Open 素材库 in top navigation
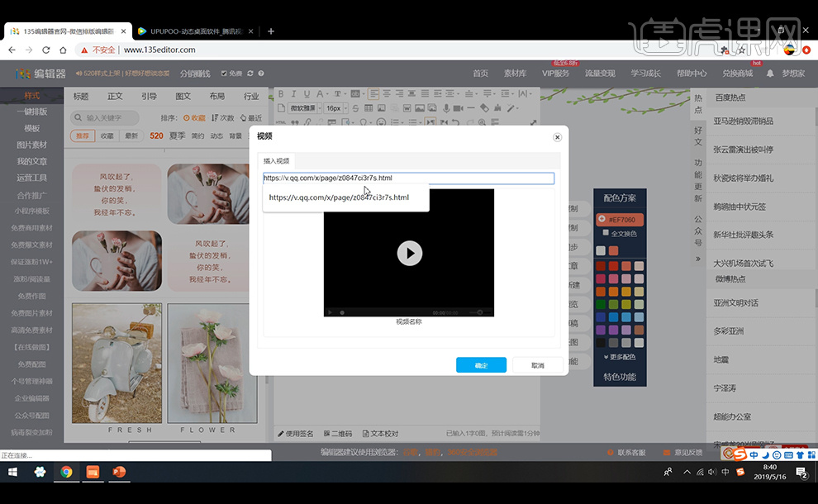 point(515,74)
